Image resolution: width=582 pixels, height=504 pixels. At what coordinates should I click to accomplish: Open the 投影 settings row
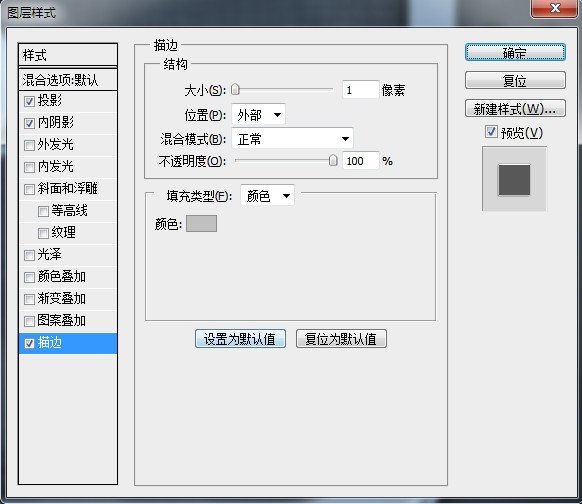coord(68,101)
